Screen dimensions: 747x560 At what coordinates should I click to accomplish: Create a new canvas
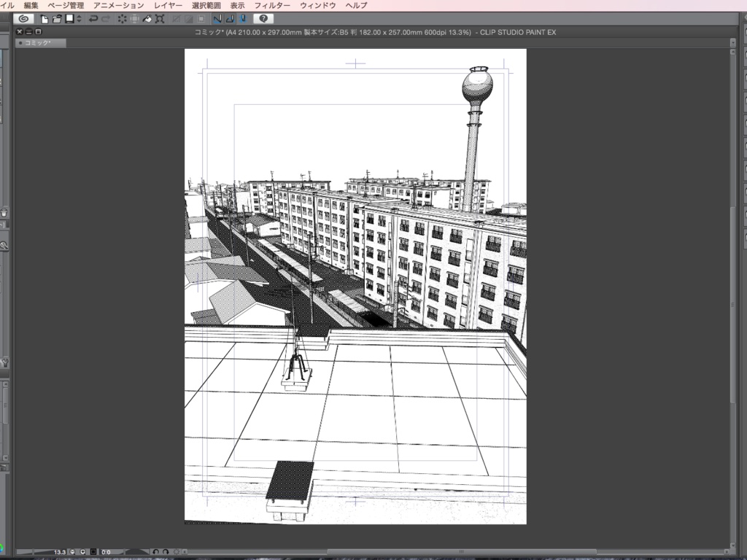pos(44,18)
